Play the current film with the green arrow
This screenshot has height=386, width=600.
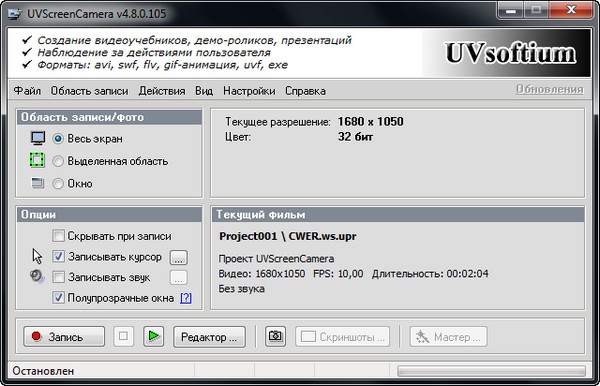(x=153, y=336)
